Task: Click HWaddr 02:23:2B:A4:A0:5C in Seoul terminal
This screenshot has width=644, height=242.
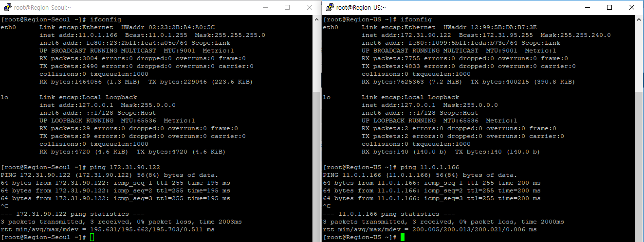Action: point(168,27)
